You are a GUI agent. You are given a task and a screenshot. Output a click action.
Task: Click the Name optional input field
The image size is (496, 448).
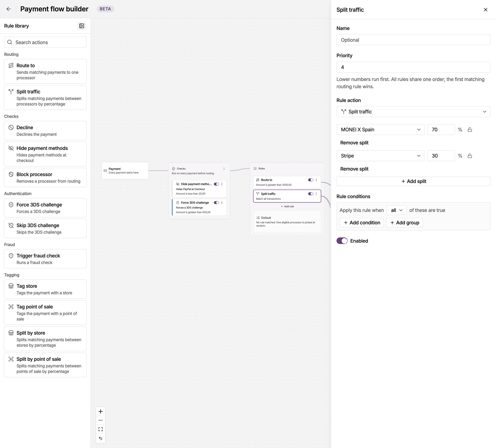click(413, 40)
